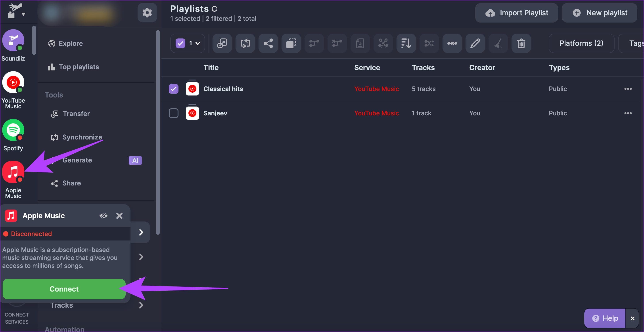Open the selection count dropdown arrow
Image resolution: width=644 pixels, height=332 pixels.
click(197, 44)
